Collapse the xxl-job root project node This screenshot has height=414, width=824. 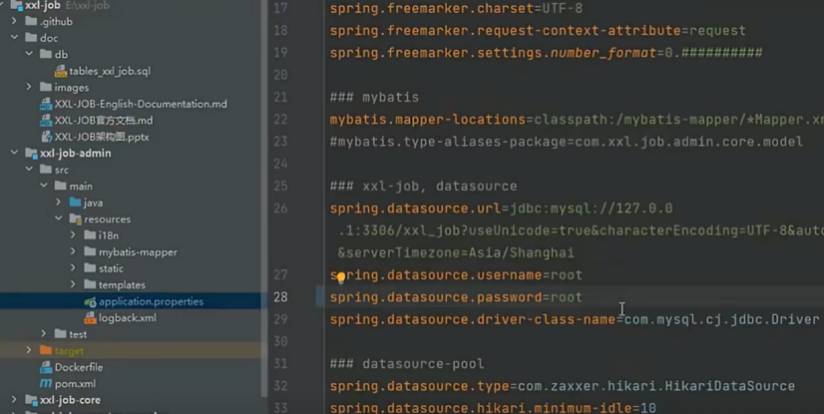pyautogui.click(x=3, y=6)
